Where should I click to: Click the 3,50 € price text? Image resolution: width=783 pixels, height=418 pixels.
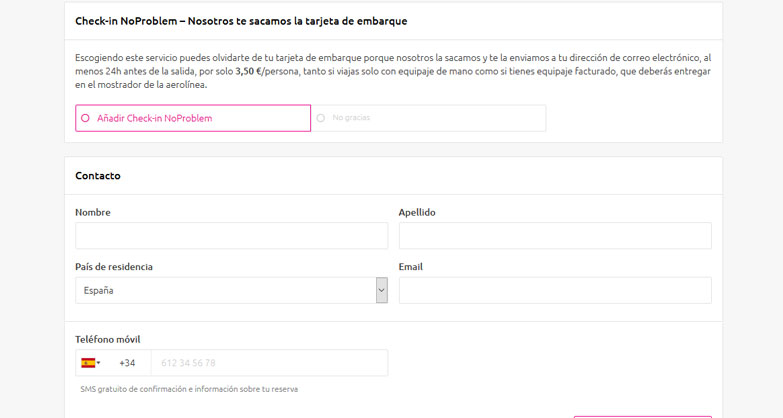click(x=249, y=71)
